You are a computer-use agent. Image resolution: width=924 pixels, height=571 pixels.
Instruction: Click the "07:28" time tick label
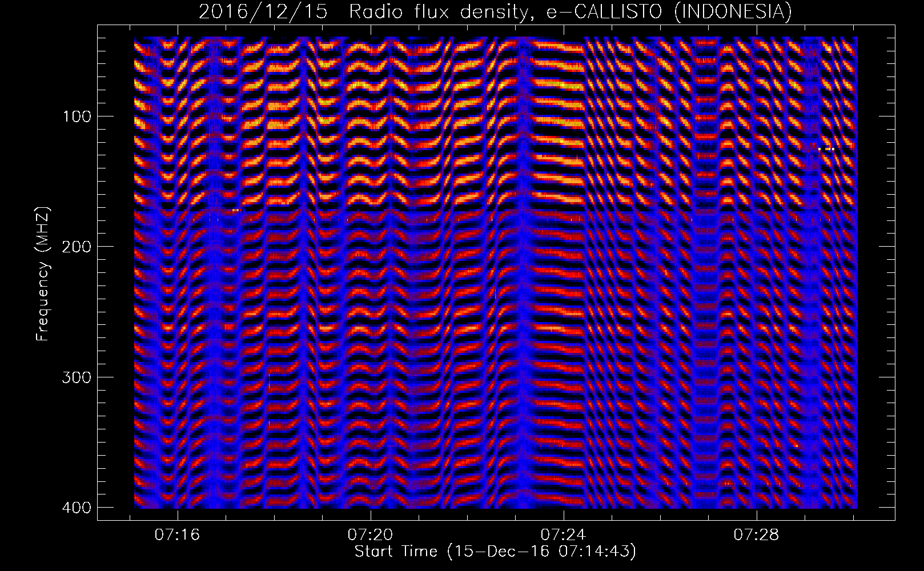[x=757, y=535]
